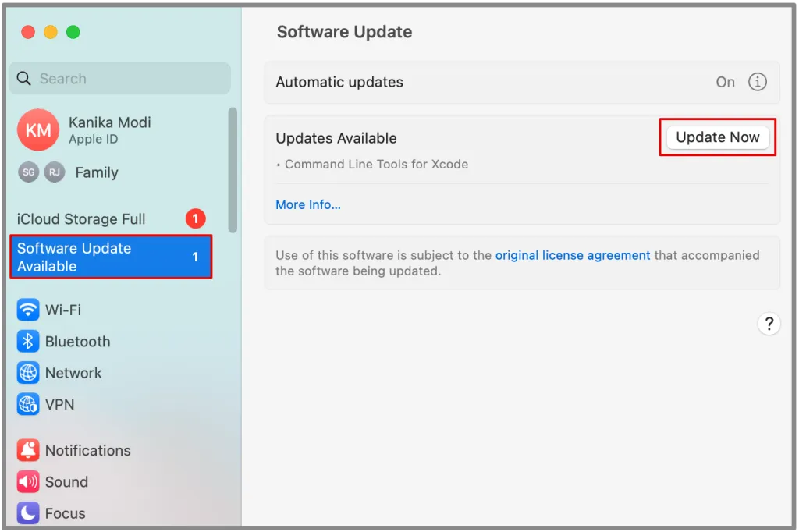Click the VPN icon in sidebar
This screenshot has width=799, height=532.
click(28, 405)
